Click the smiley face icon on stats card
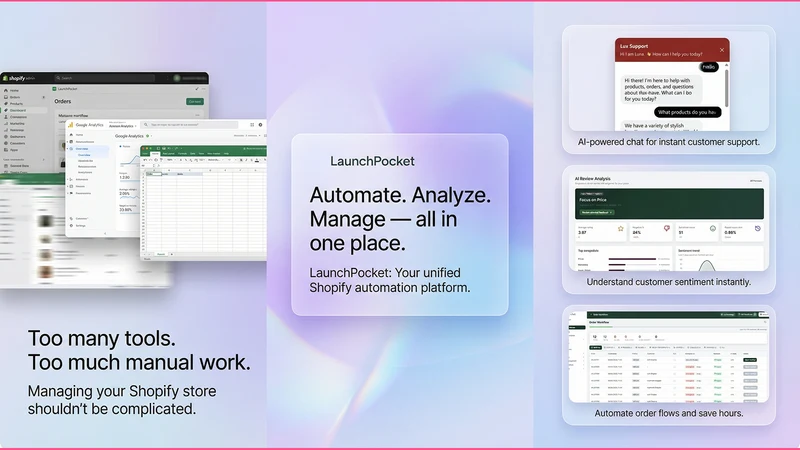 click(713, 229)
